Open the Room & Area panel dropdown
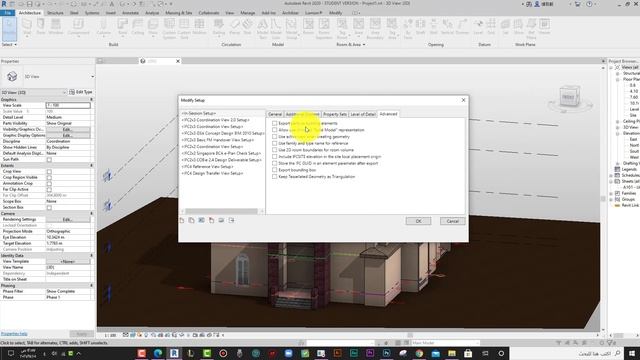 click(351, 44)
